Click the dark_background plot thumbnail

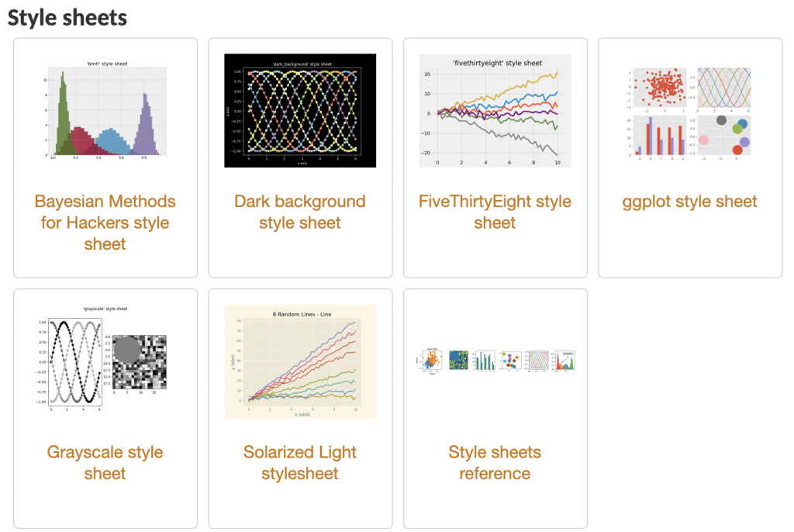pyautogui.click(x=299, y=110)
